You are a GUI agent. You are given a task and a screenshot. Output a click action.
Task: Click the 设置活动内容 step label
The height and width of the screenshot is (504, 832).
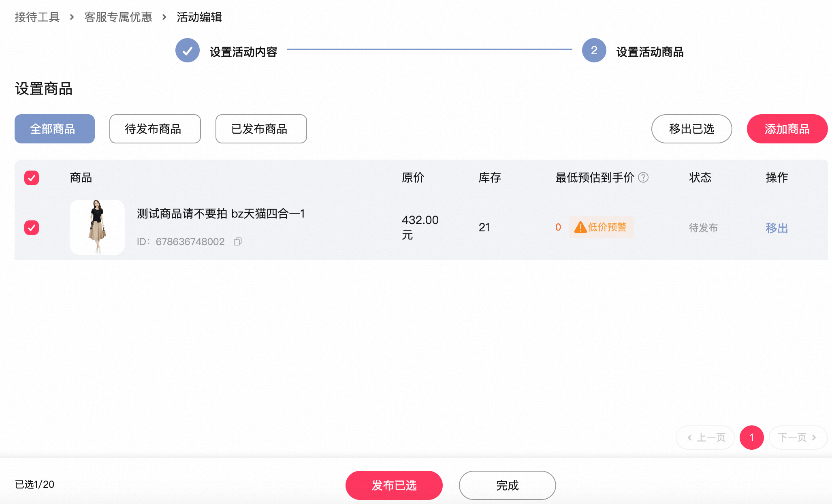pyautogui.click(x=243, y=52)
